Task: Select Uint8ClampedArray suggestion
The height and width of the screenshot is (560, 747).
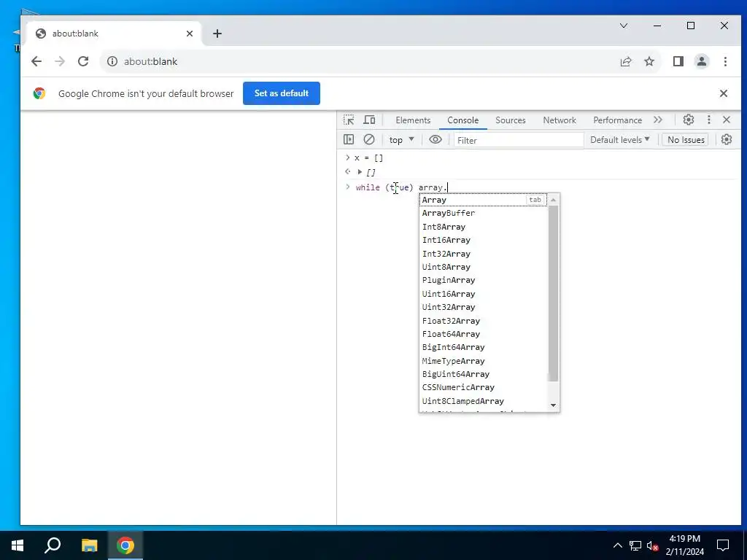Action: [483, 402]
